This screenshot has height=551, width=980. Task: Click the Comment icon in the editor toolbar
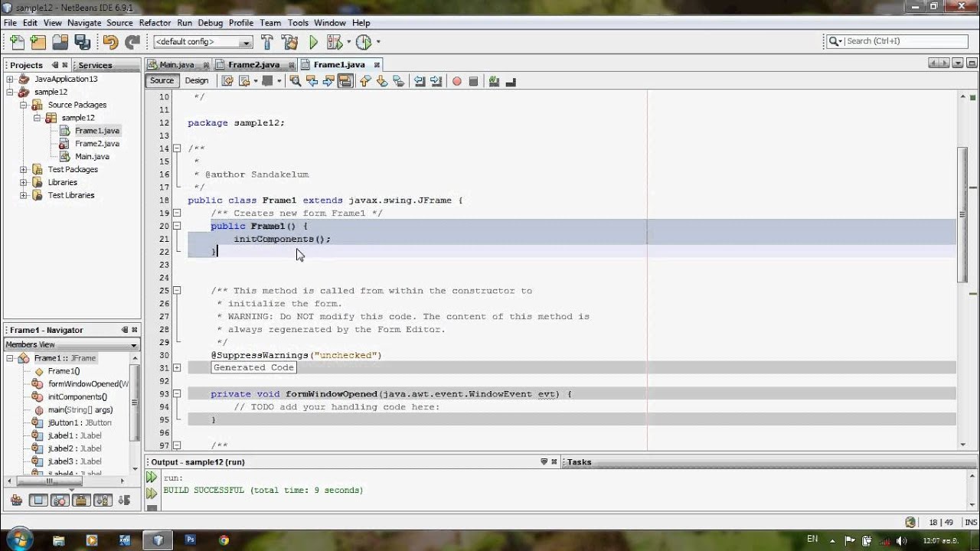click(x=494, y=81)
